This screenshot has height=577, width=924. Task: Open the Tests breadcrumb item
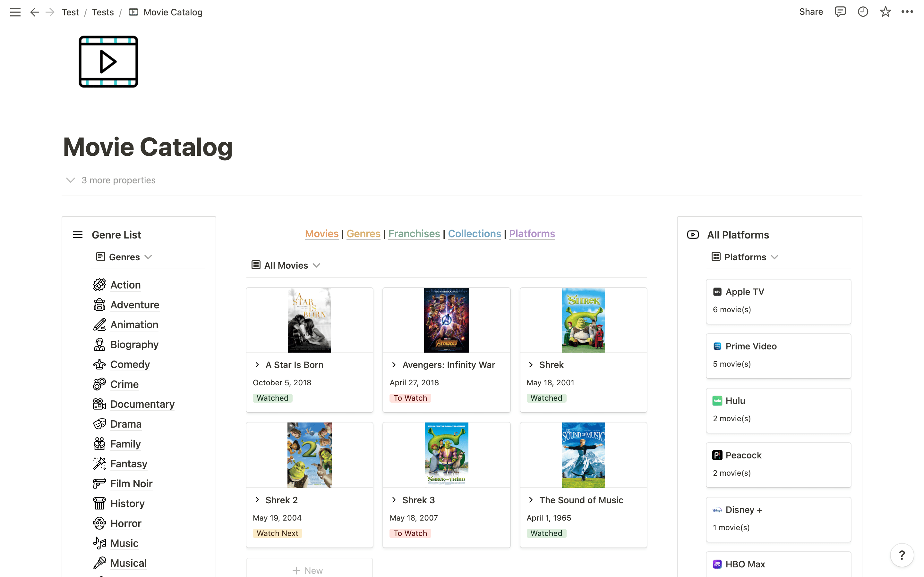click(x=103, y=12)
